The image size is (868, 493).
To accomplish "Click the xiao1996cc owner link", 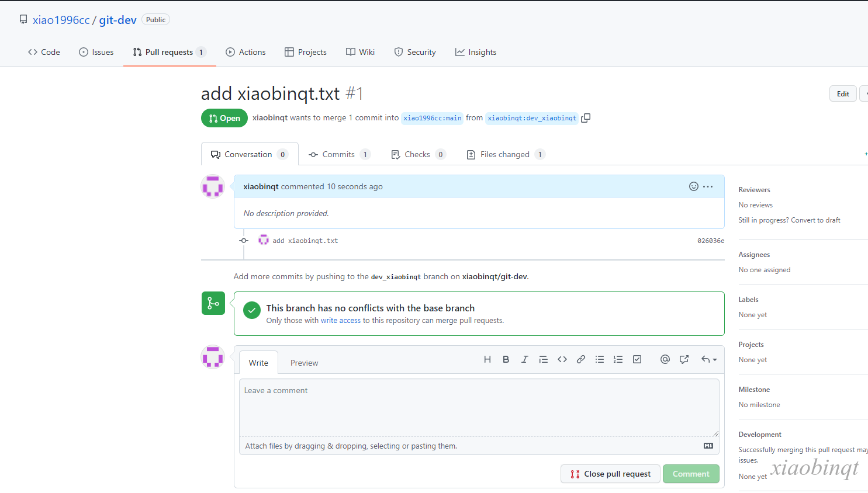I will pyautogui.click(x=61, y=20).
